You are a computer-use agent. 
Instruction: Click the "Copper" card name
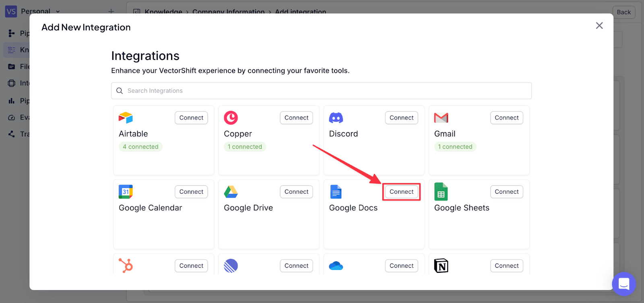238,134
